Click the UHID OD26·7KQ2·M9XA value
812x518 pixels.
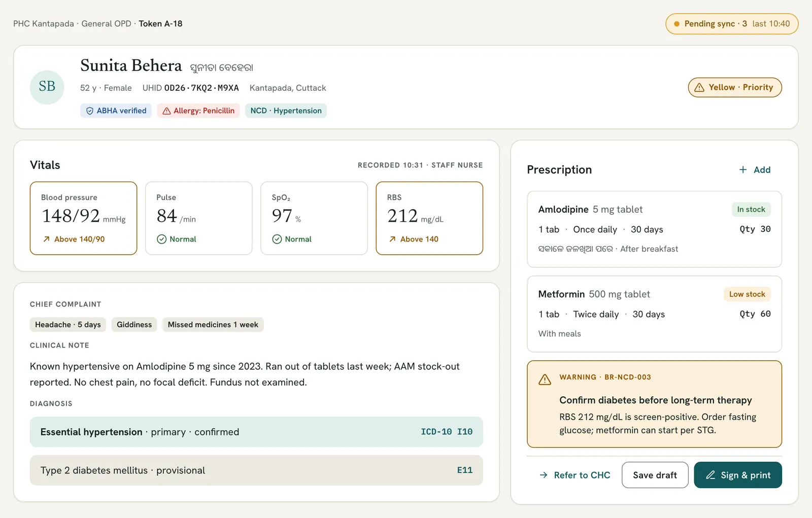[201, 88]
